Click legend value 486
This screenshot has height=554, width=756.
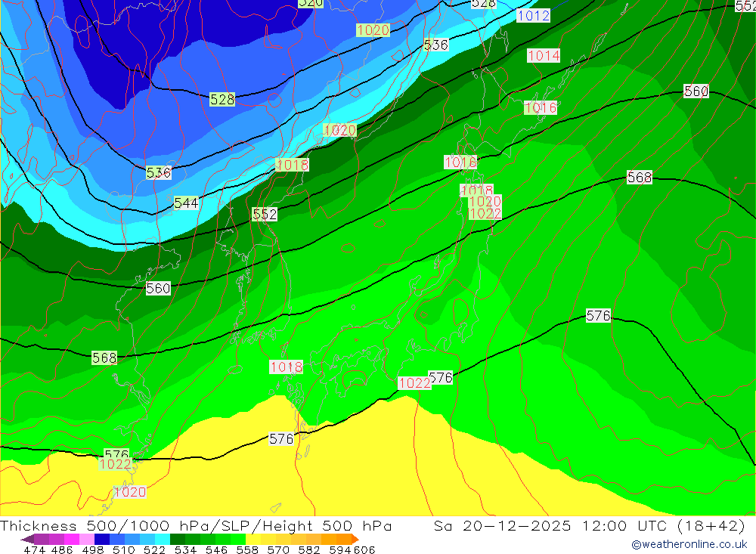pyautogui.click(x=62, y=549)
